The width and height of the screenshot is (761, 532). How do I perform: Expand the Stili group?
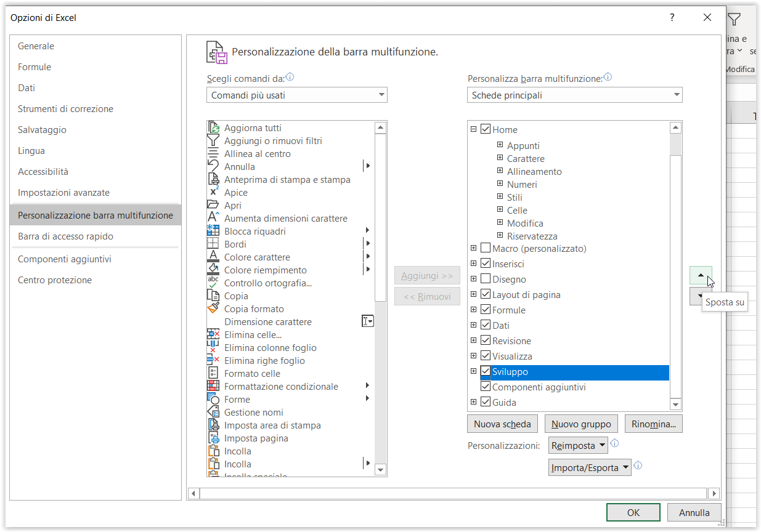(500, 197)
